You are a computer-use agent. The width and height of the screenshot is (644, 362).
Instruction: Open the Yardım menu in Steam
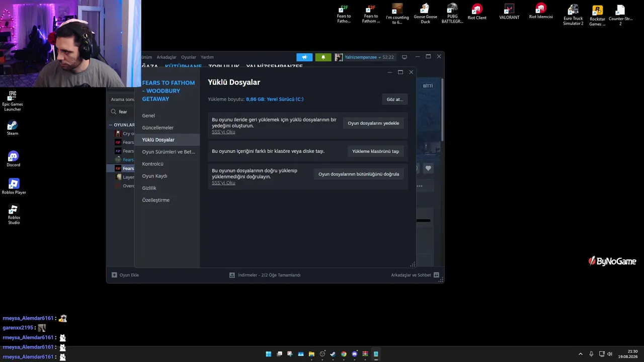click(207, 57)
